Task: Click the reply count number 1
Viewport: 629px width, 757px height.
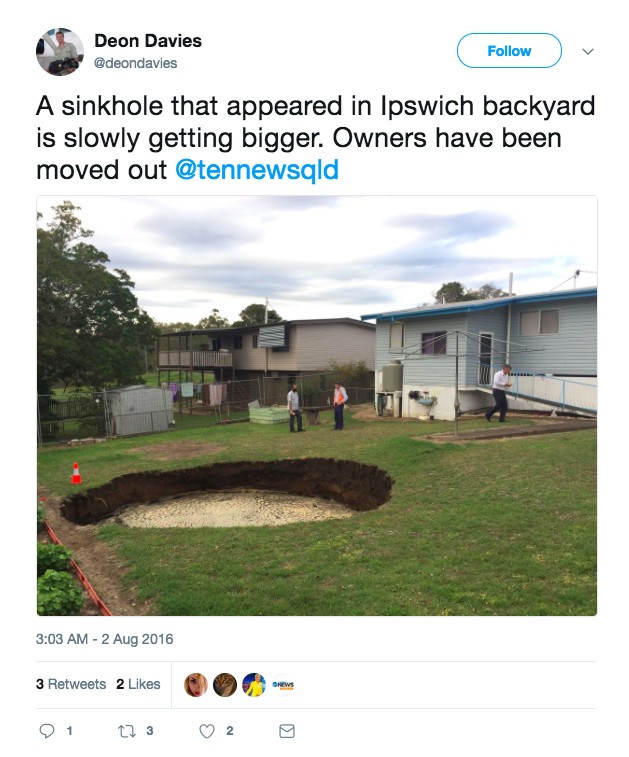Action: click(70, 731)
